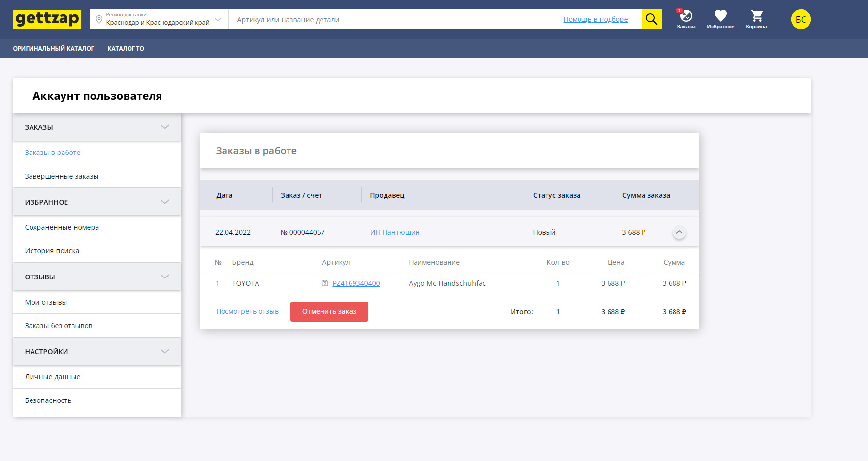Click the Сумма заказа column header
Screen dimensions: 868x461
click(x=646, y=195)
